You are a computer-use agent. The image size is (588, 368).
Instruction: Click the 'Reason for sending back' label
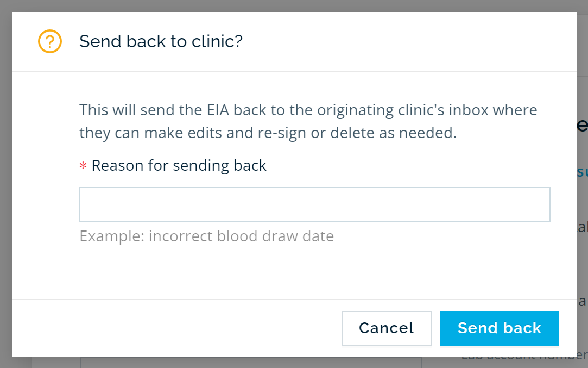[179, 166]
